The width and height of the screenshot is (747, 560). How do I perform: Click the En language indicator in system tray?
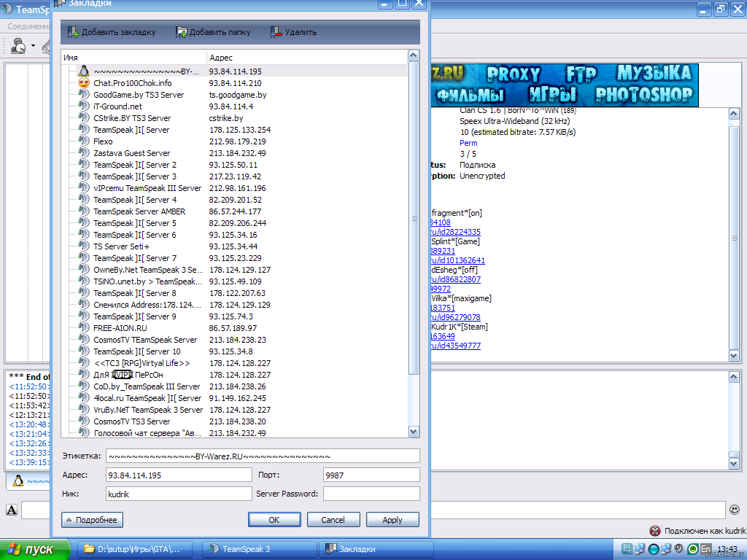tap(706, 548)
